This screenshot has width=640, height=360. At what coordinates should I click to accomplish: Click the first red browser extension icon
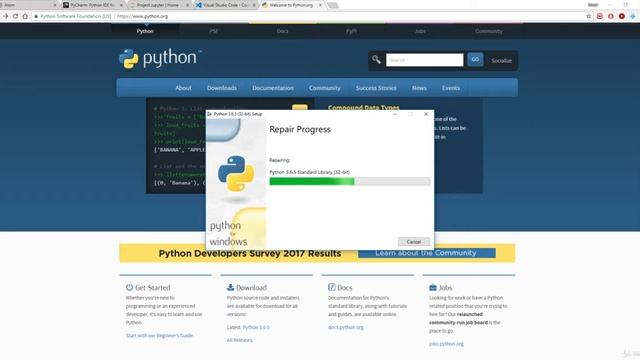tap(600, 16)
